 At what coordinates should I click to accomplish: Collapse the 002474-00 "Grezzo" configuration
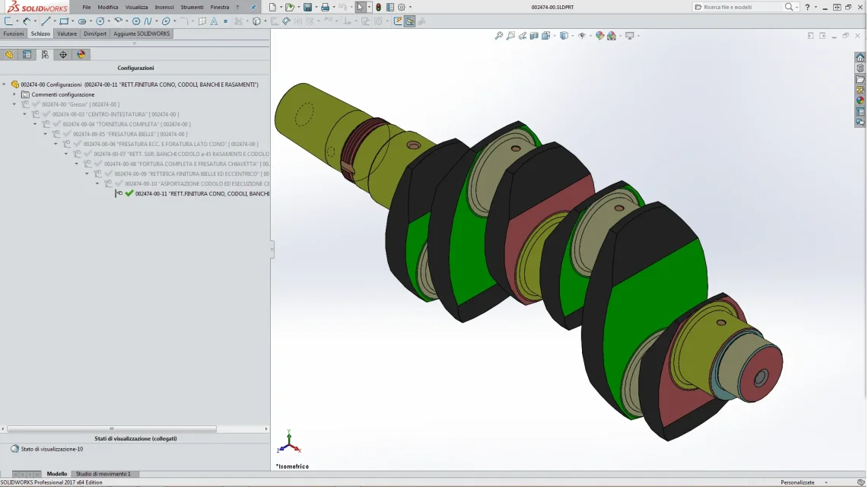click(14, 104)
